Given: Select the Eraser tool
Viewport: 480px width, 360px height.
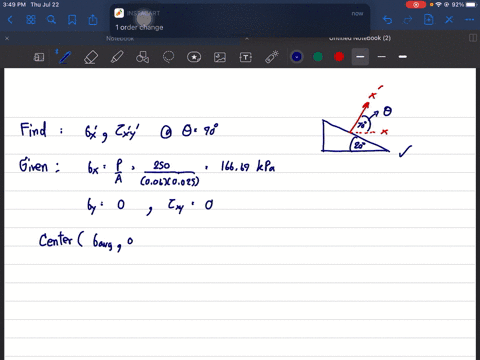Looking at the screenshot, I should click(91, 57).
